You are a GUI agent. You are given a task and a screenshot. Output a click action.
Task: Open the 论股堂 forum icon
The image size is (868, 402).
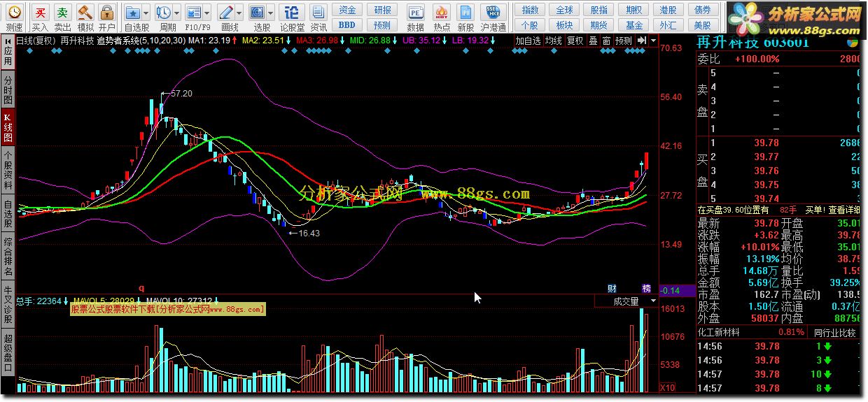(x=293, y=13)
